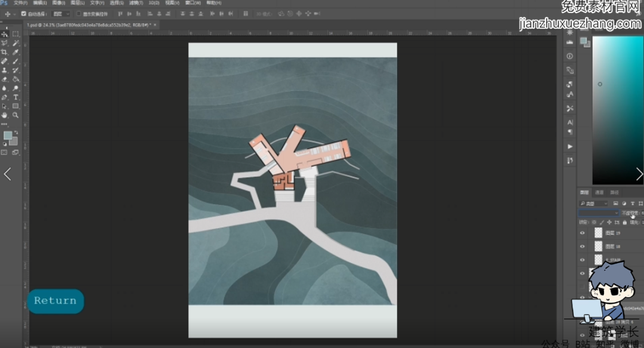Select the Eyedropper tool
The height and width of the screenshot is (348, 644).
[16, 53]
